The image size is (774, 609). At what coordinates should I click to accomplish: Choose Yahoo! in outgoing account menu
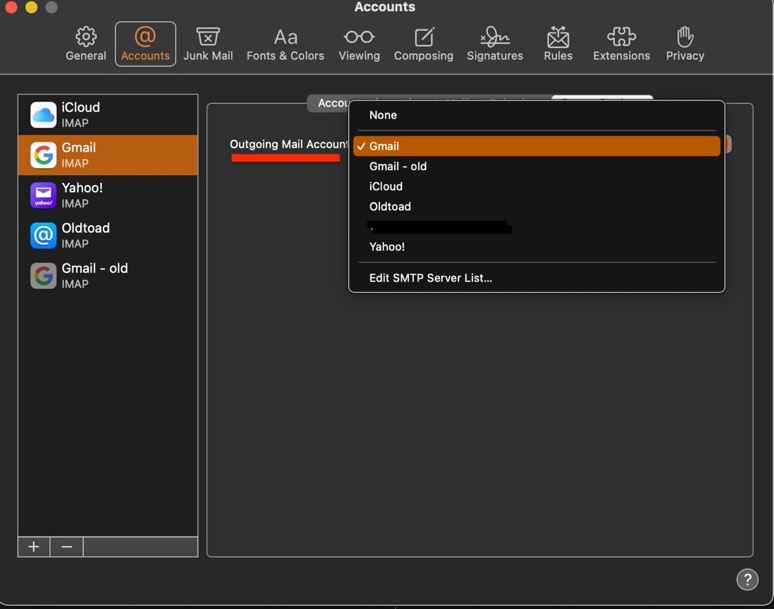(537, 247)
